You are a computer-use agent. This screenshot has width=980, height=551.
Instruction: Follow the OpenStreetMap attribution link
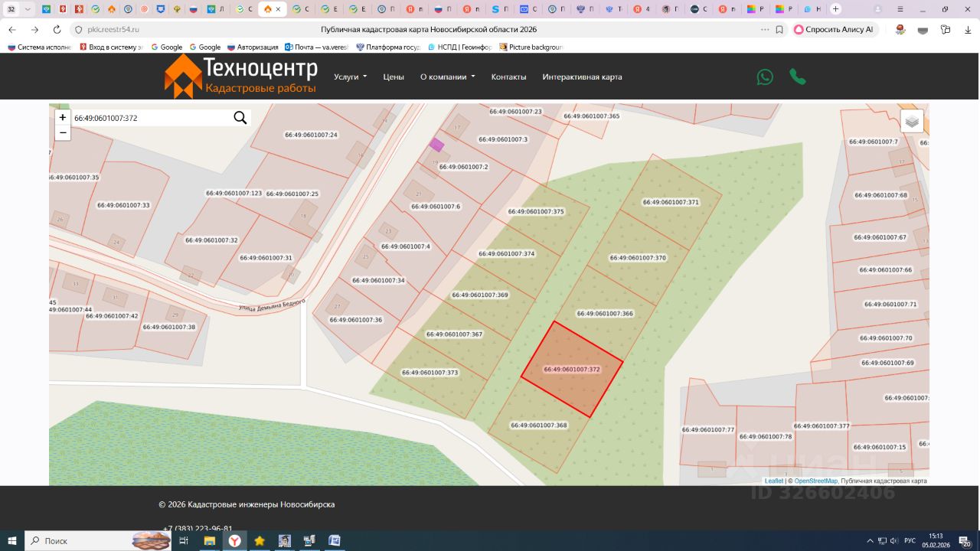[815, 481]
